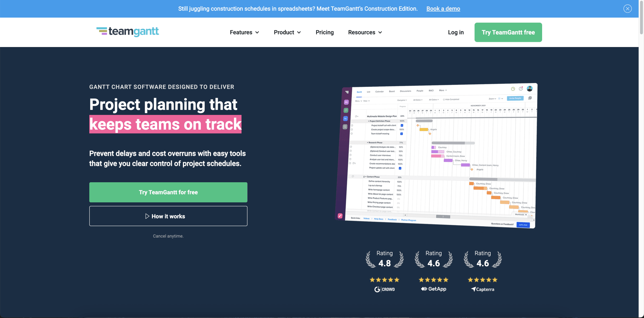
Task: Click the G2 Crowd logo
Action: (384, 289)
